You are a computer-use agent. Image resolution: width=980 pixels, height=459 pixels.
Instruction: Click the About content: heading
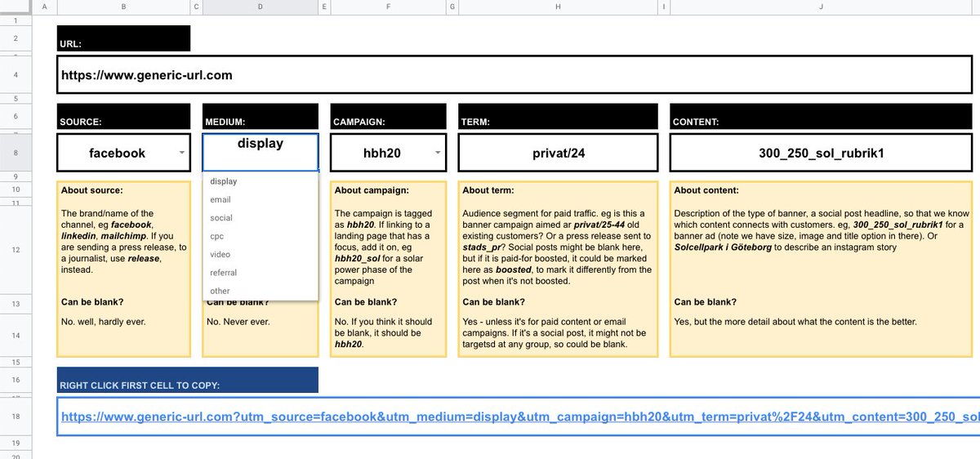click(x=706, y=190)
